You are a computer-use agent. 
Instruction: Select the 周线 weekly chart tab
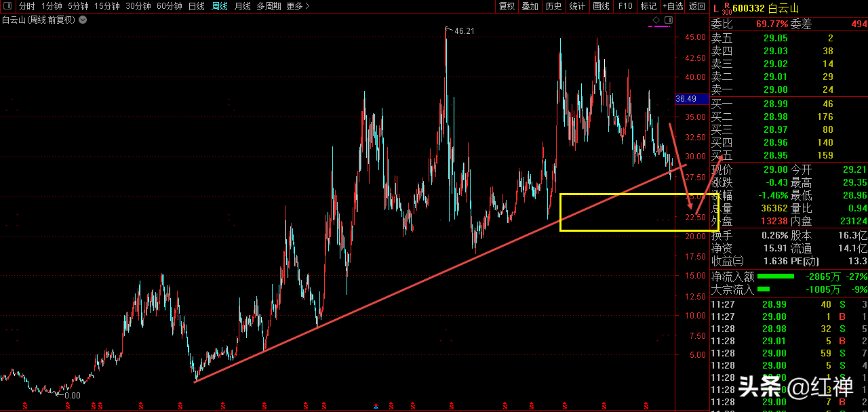coord(220,6)
